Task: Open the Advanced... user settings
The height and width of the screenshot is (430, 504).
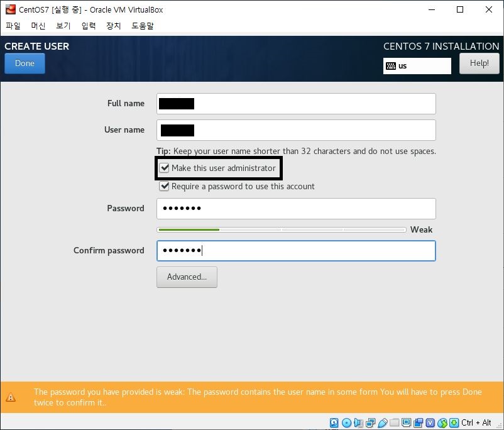Action: (x=187, y=277)
